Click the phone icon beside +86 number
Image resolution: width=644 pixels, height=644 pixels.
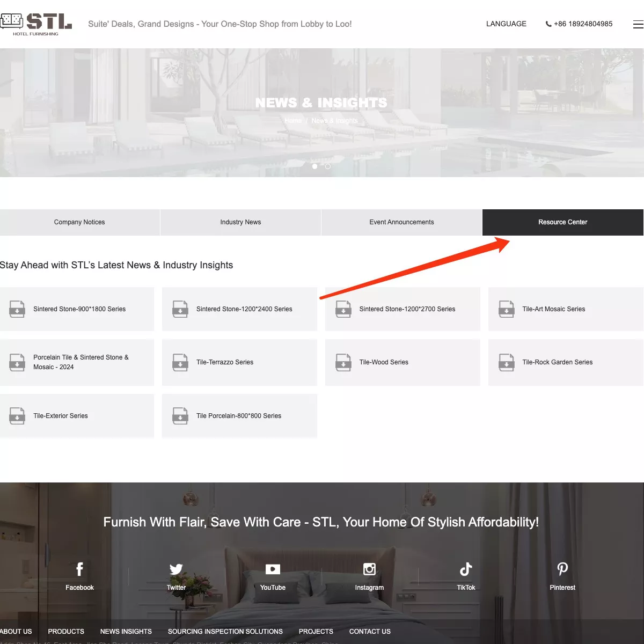coord(548,24)
